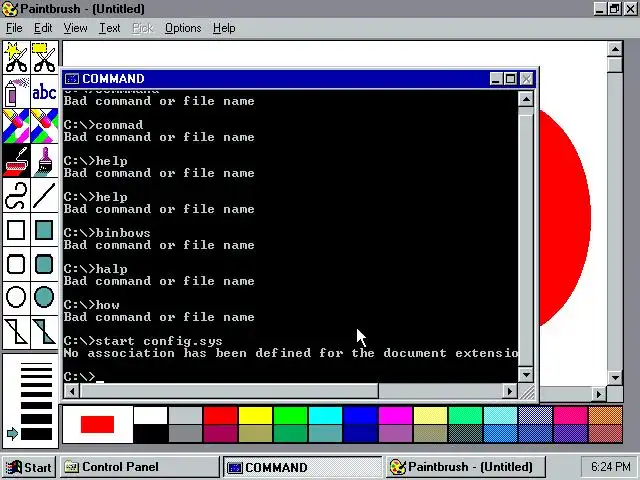Click the COMMAND window title bar icon
The image size is (640, 480).
pos(72,78)
